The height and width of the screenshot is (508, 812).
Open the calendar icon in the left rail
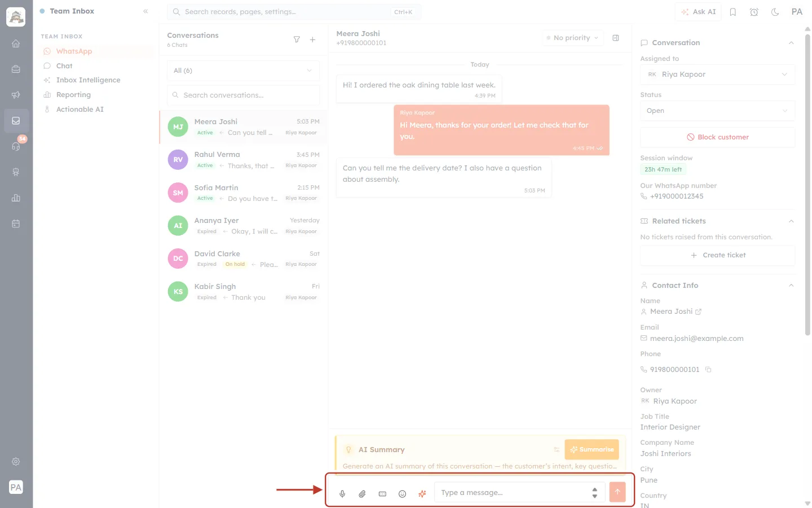click(x=16, y=224)
